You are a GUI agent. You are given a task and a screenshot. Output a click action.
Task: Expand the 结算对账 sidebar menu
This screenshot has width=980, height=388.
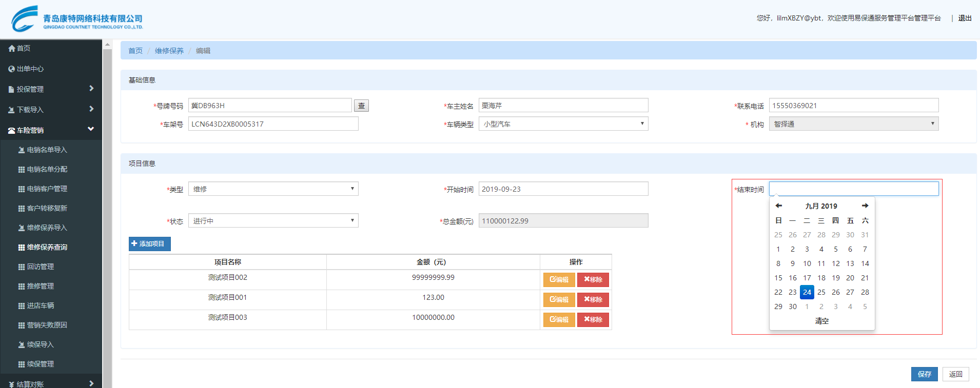51,383
